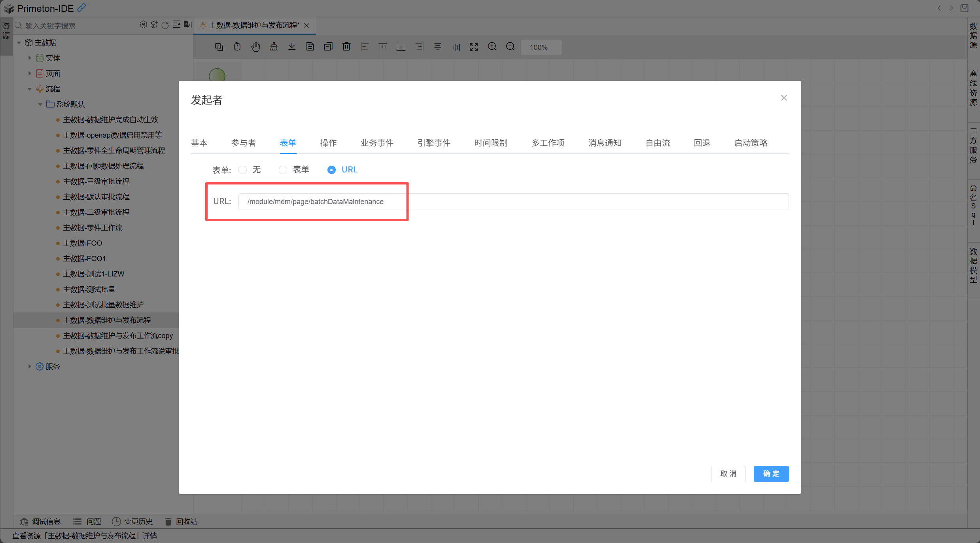Select the 表单 radio option
This screenshot has height=543, width=980.
click(283, 170)
